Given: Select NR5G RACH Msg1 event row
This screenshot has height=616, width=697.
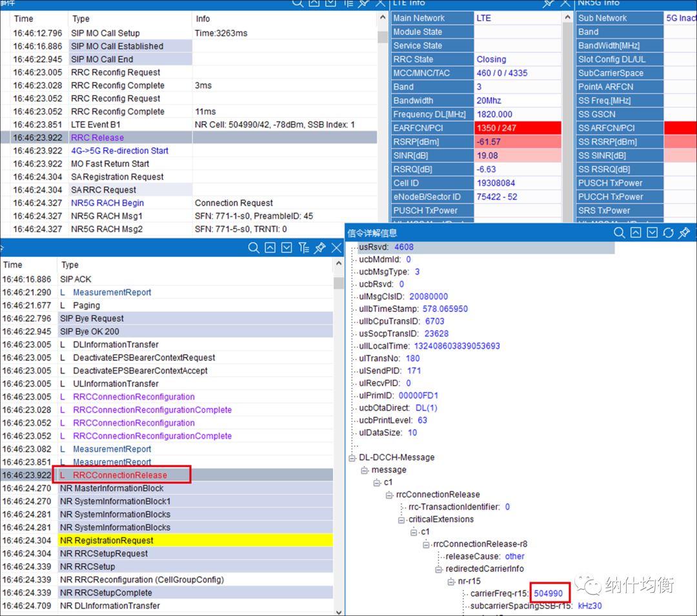Looking at the screenshot, I should 189,216.
